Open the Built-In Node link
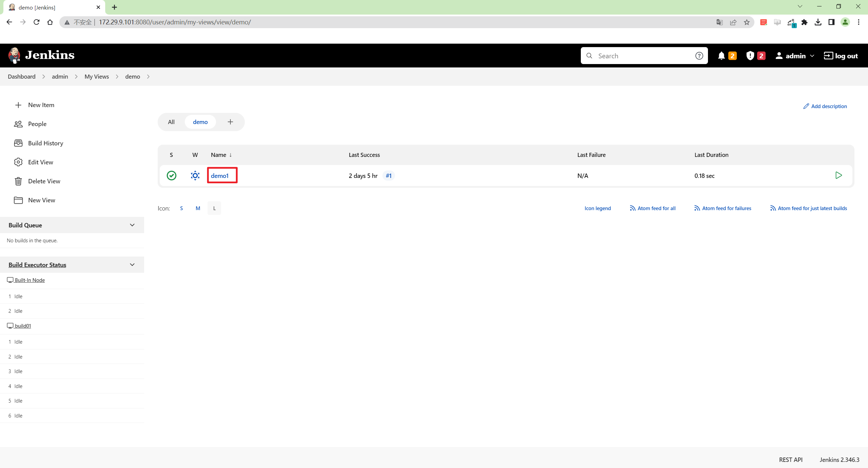Image resolution: width=868 pixels, height=468 pixels. [26, 280]
